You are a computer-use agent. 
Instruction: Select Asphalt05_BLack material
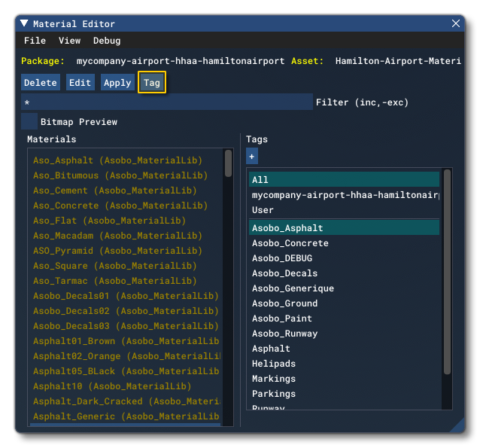tap(126, 370)
